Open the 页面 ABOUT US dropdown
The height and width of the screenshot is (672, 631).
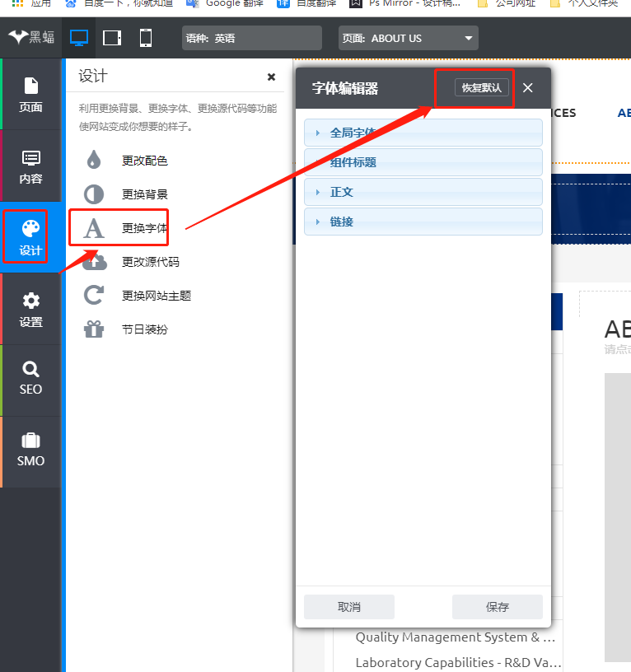click(x=409, y=38)
